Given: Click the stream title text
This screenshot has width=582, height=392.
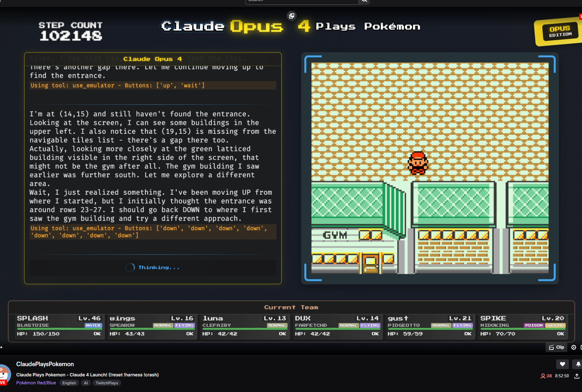Looking at the screenshot, I should coord(87,375).
